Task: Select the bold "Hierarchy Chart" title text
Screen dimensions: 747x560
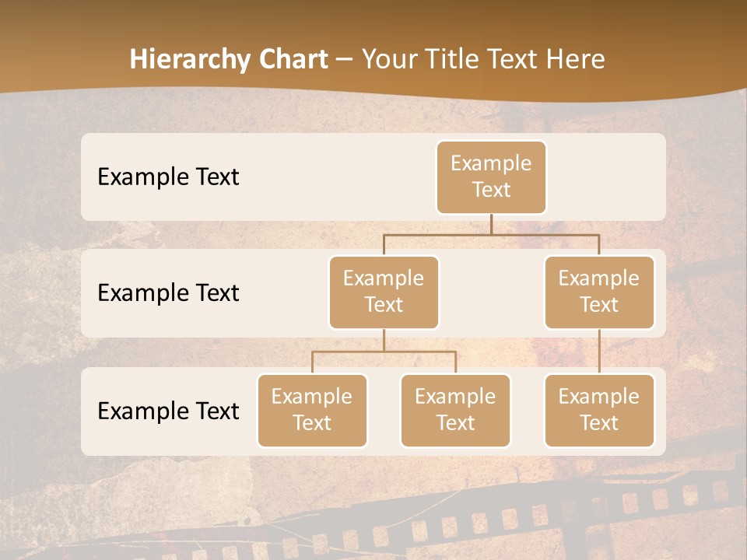Action: tap(229, 59)
